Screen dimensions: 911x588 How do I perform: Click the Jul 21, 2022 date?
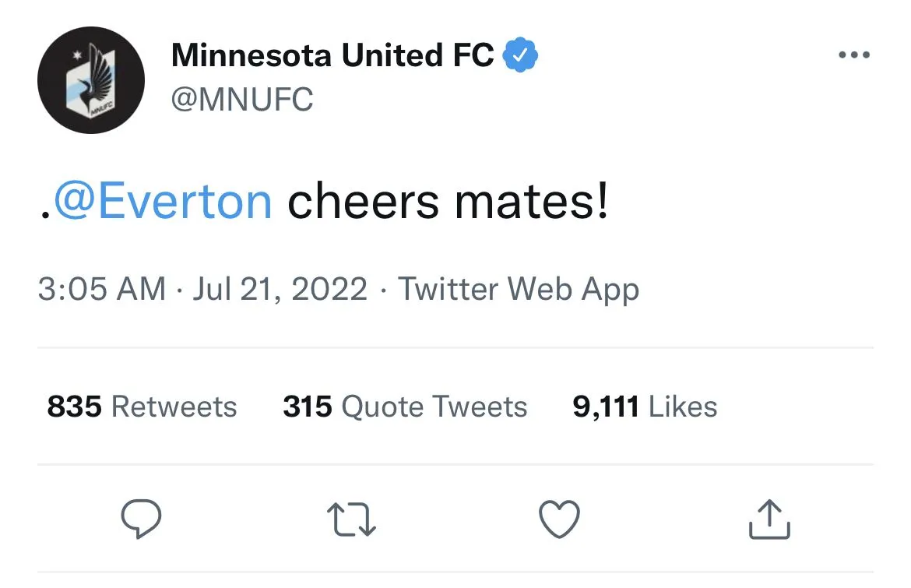280,289
